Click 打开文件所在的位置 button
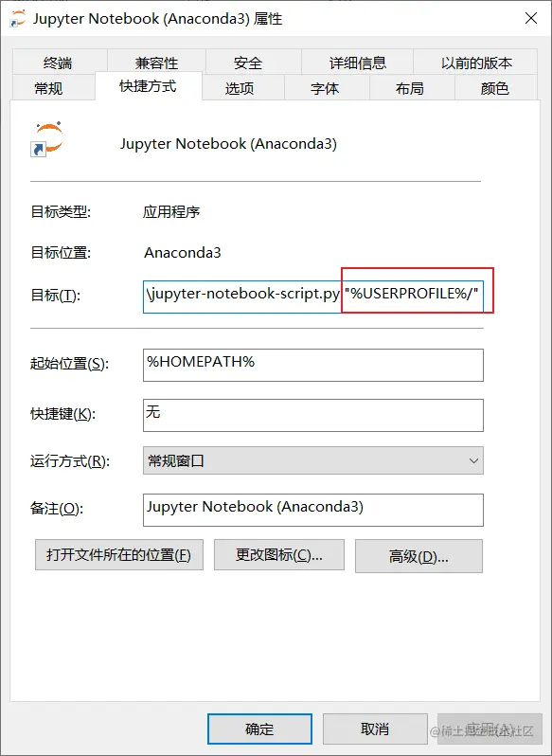The width and height of the screenshot is (552, 756). tap(119, 555)
